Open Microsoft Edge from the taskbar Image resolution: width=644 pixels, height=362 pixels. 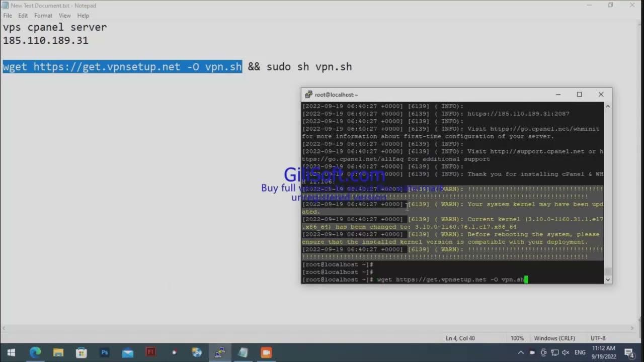coord(35,352)
